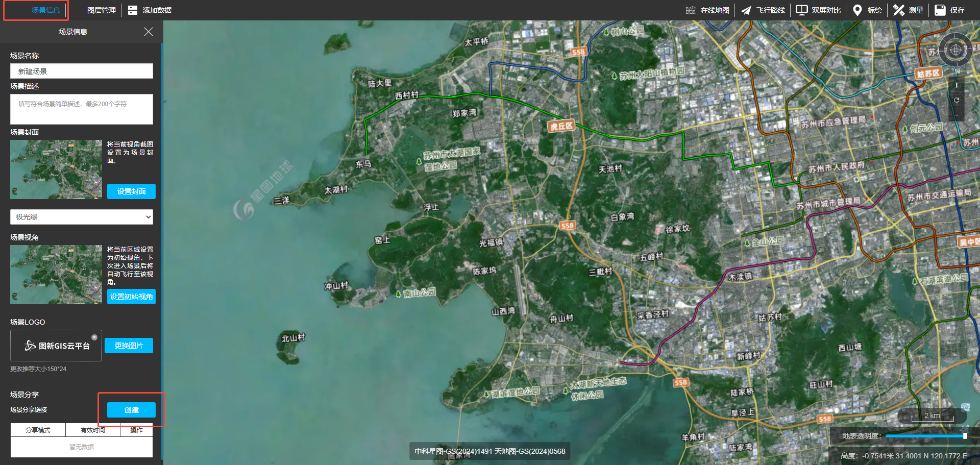Click 创建 to create share link
Screen dimensions: 980x465
click(131, 410)
